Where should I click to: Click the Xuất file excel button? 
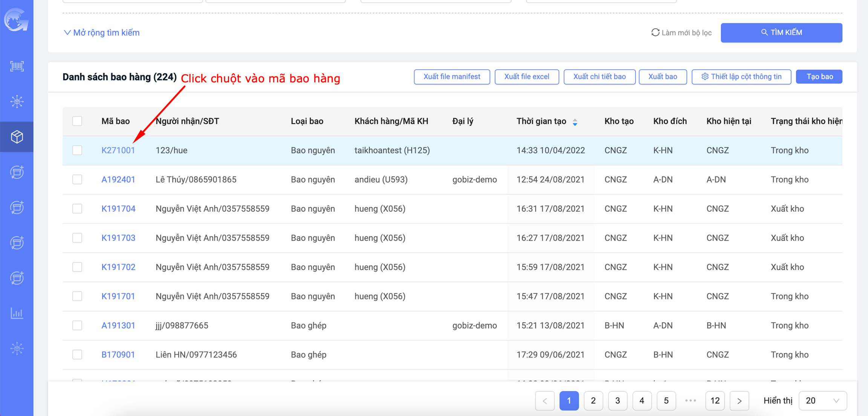click(526, 77)
